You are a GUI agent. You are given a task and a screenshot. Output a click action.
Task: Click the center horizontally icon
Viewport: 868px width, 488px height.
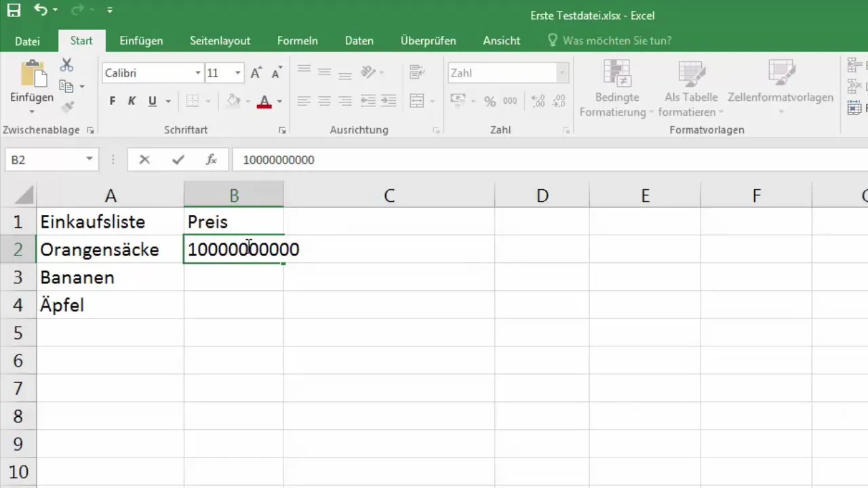(324, 101)
